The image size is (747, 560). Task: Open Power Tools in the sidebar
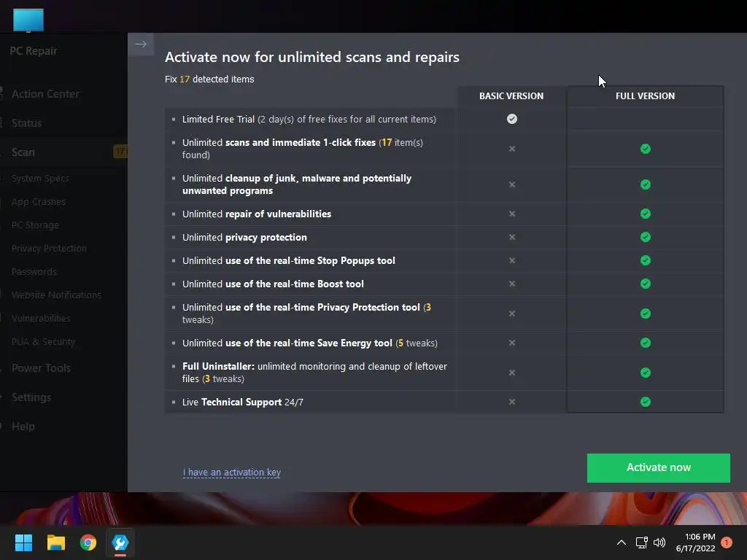pos(41,368)
